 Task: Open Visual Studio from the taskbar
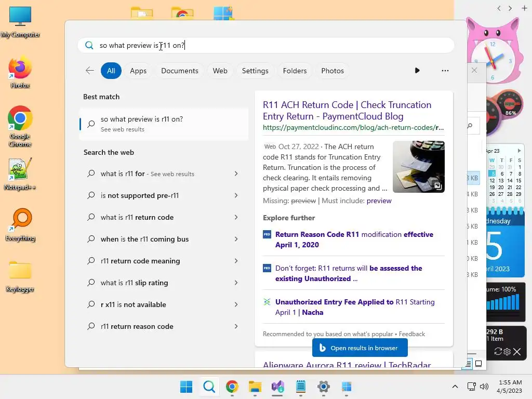[277, 387]
